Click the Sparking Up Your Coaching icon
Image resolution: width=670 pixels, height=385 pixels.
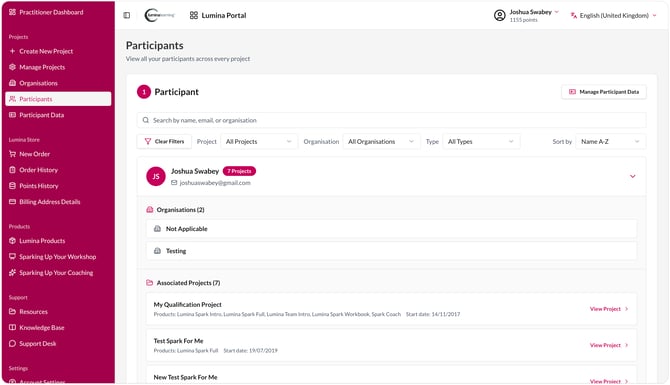point(12,273)
